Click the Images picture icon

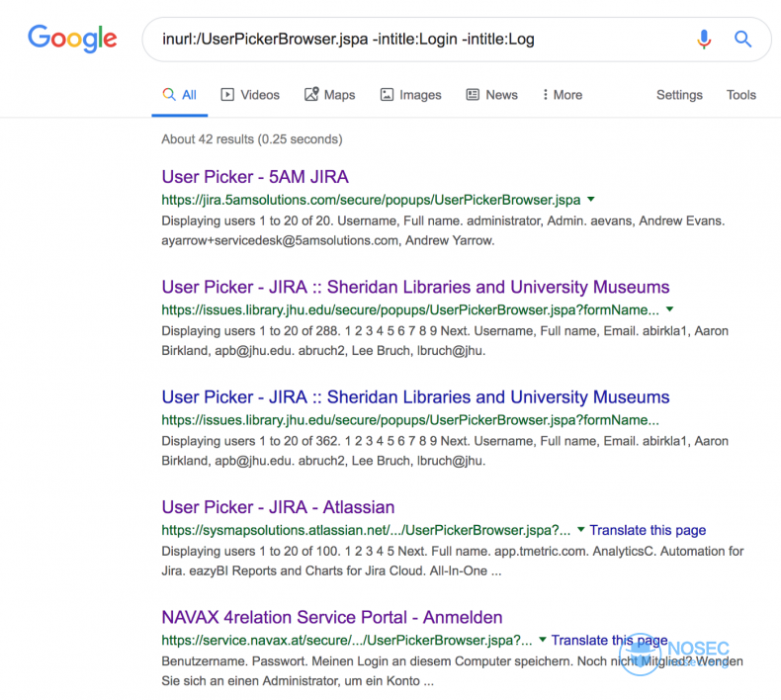tap(387, 94)
